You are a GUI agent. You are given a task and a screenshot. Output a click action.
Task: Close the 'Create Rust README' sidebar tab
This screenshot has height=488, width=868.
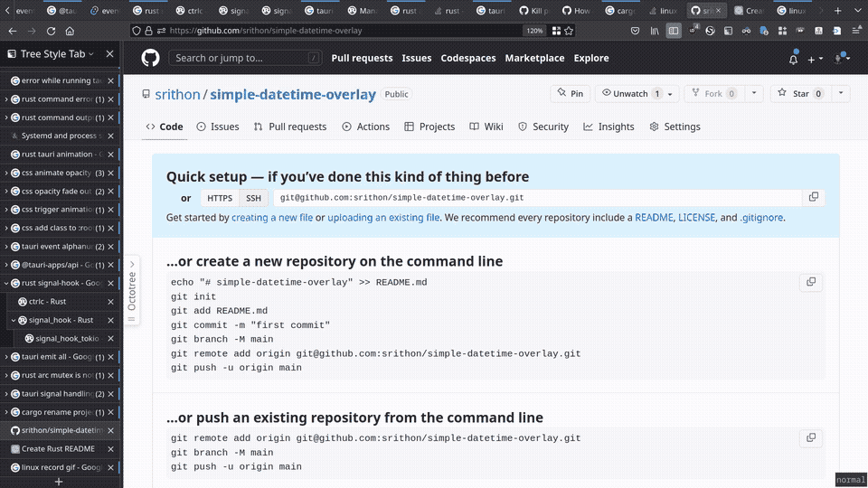point(110,449)
